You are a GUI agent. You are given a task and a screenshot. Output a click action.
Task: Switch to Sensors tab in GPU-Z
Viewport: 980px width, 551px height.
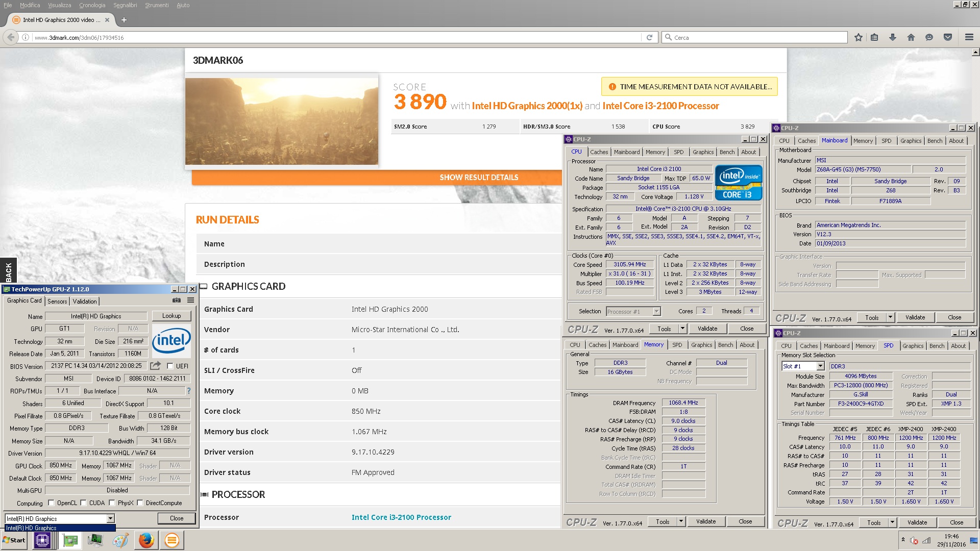pyautogui.click(x=57, y=301)
